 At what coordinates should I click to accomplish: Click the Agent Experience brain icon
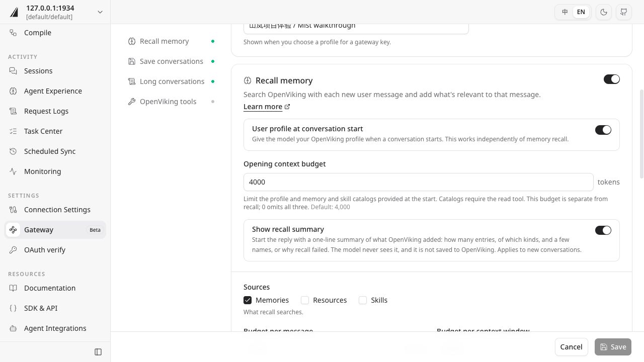click(14, 91)
